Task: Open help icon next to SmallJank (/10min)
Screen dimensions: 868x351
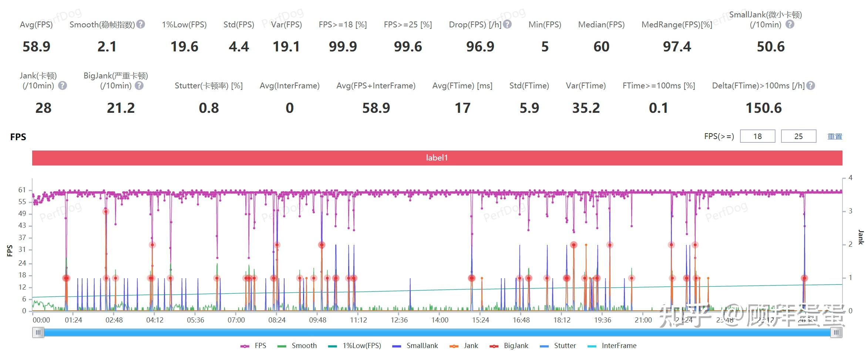Action: (790, 24)
